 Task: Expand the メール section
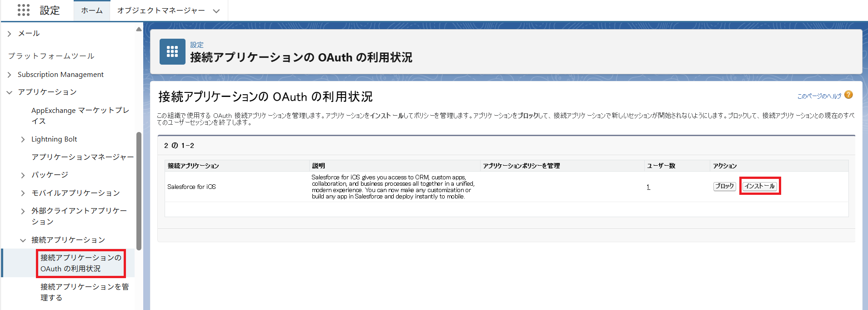[10, 34]
